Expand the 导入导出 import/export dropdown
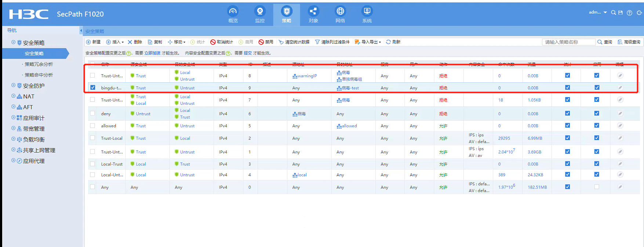Image resolution: width=644 pixels, height=247 pixels. coord(368,42)
